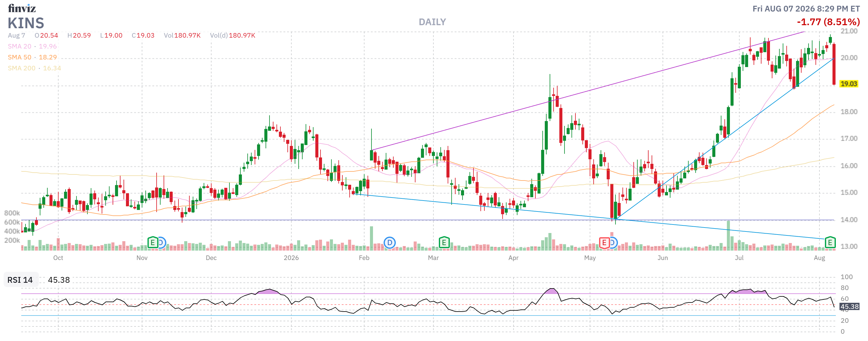Click the SMA 50 legend label

coord(19,57)
